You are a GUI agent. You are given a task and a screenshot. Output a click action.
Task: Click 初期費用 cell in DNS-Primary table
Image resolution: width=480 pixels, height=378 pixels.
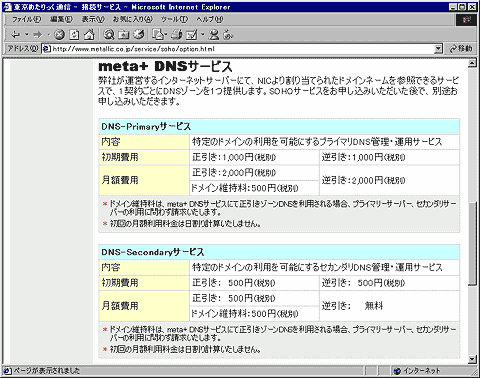click(144, 157)
